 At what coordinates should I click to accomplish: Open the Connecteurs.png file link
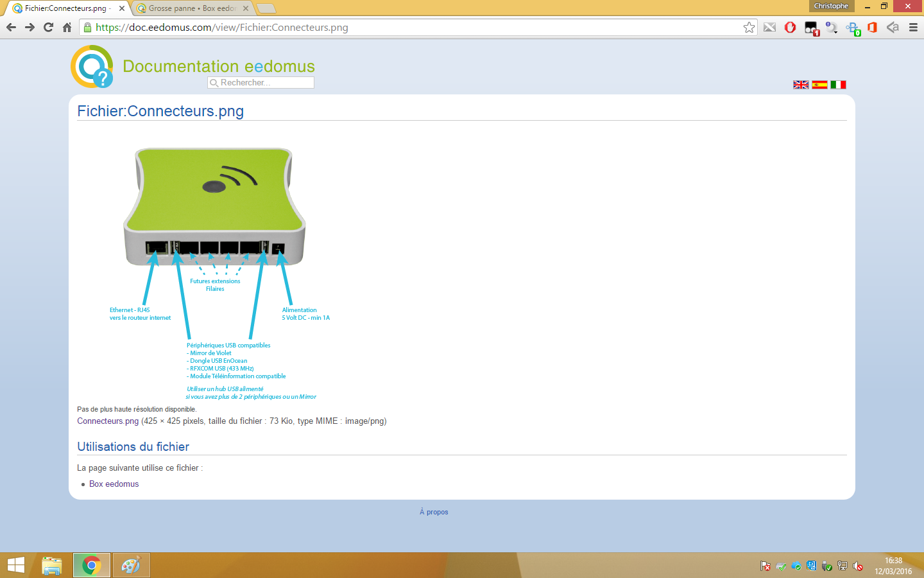tap(108, 421)
